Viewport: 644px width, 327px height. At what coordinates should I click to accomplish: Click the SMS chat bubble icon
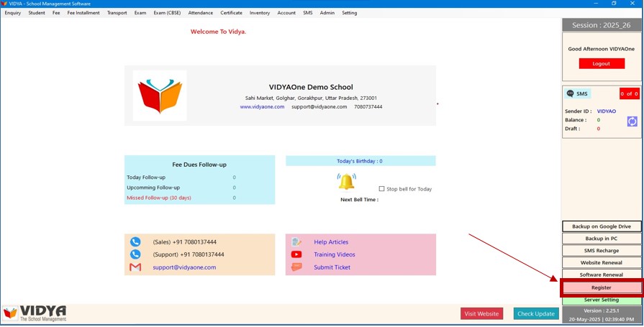pyautogui.click(x=570, y=93)
